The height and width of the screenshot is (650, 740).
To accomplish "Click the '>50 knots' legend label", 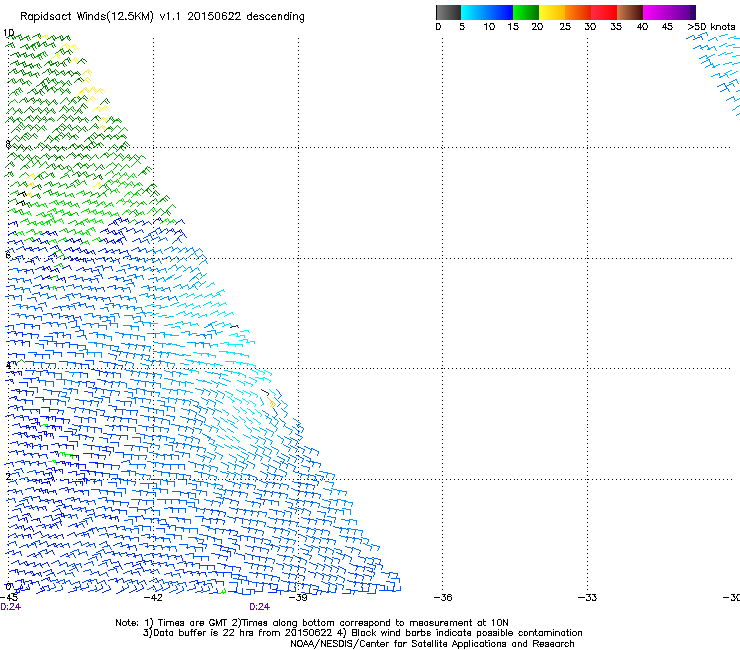I will (711, 27).
